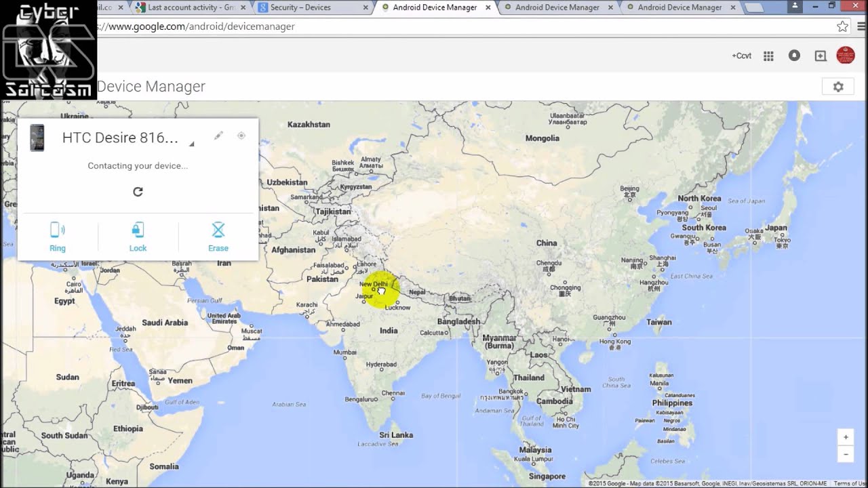Image resolution: width=868 pixels, height=488 pixels.
Task: Click the refresh icon under Contacting your device
Action: [x=138, y=192]
